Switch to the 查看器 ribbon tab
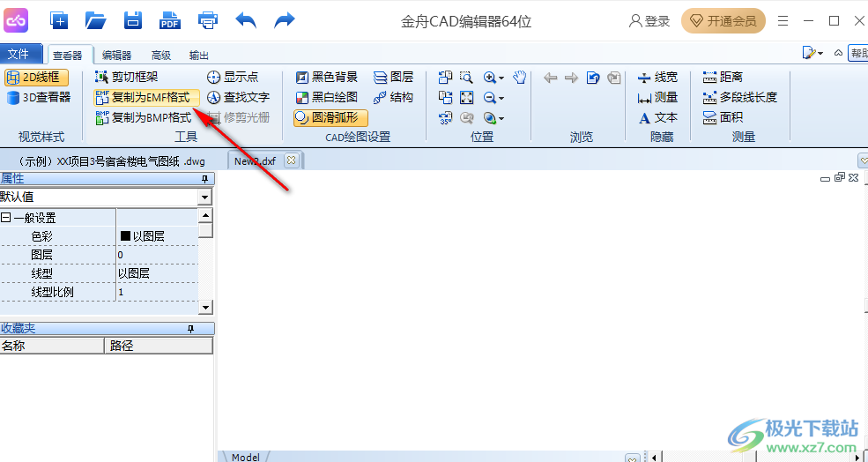Screen dimensions: 868x462 tap(68, 55)
